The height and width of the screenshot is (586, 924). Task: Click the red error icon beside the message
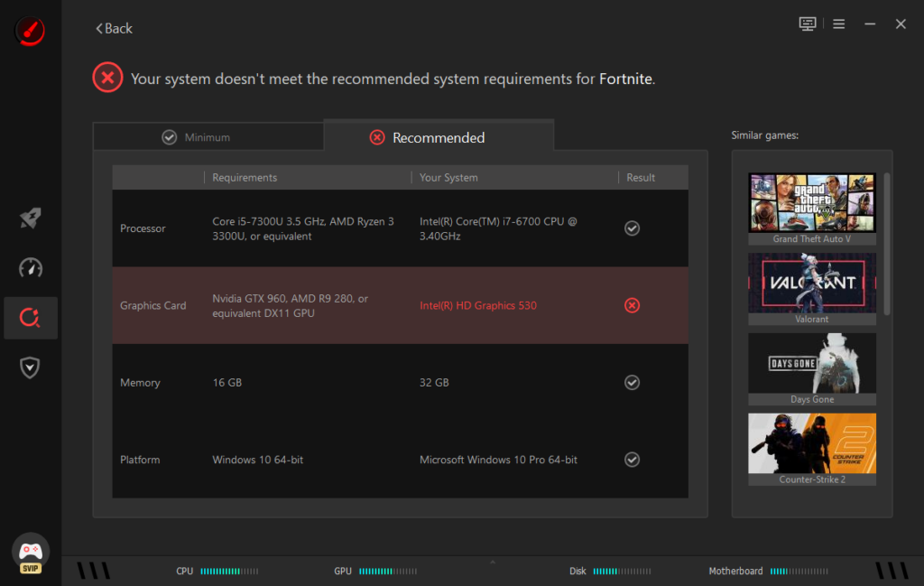point(107,78)
